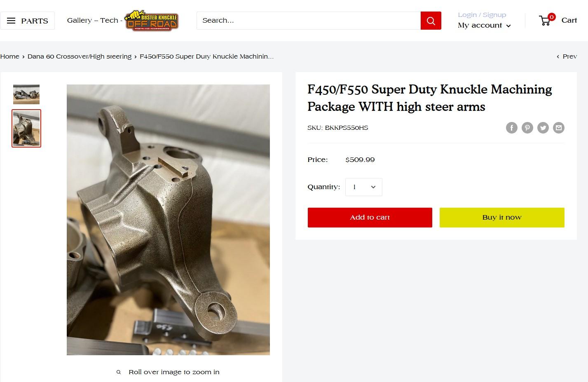
Task: Open the Tech menu link
Action: (109, 20)
